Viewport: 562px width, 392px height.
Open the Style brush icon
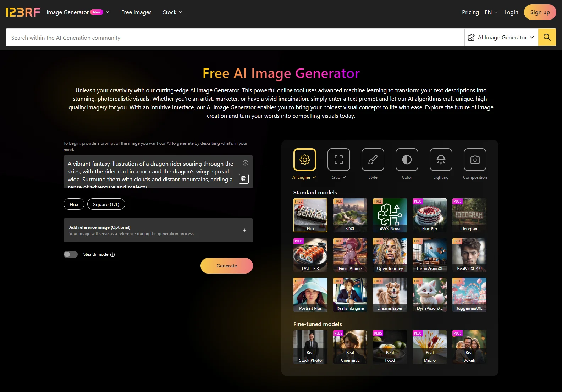tap(373, 160)
